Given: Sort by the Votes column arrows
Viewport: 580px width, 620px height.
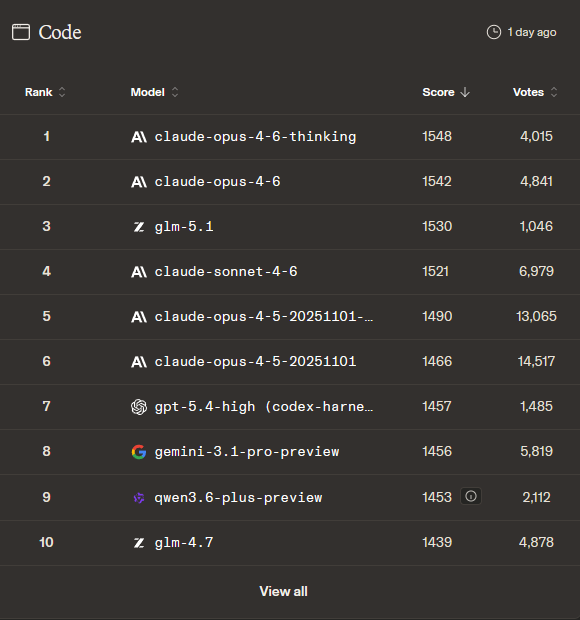Looking at the screenshot, I should tap(554, 92).
